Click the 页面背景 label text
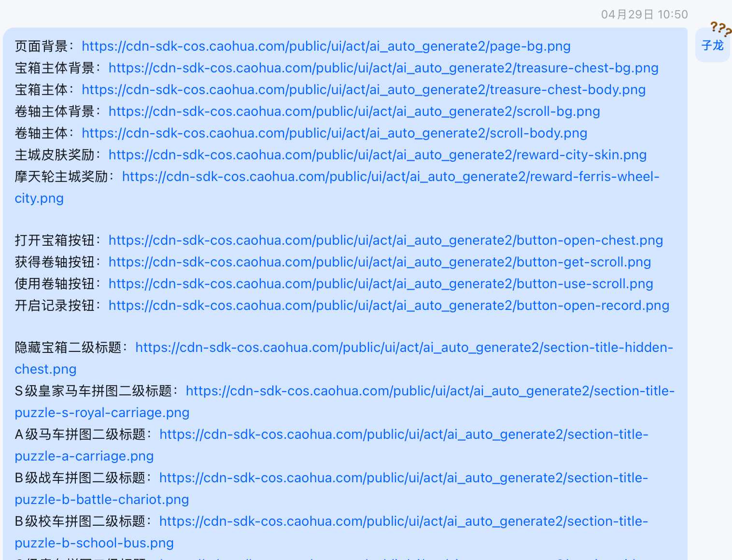The width and height of the screenshot is (732, 560). pos(42,46)
